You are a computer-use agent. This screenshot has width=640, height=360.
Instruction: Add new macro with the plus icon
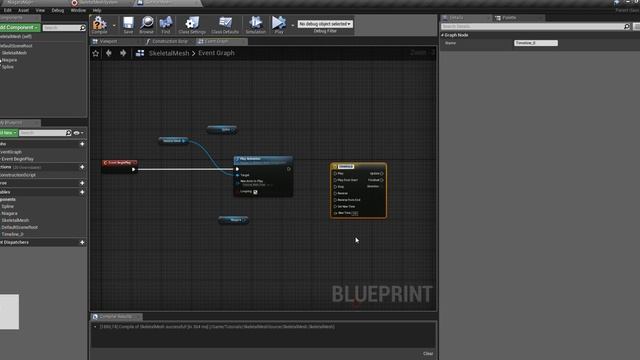click(82, 183)
